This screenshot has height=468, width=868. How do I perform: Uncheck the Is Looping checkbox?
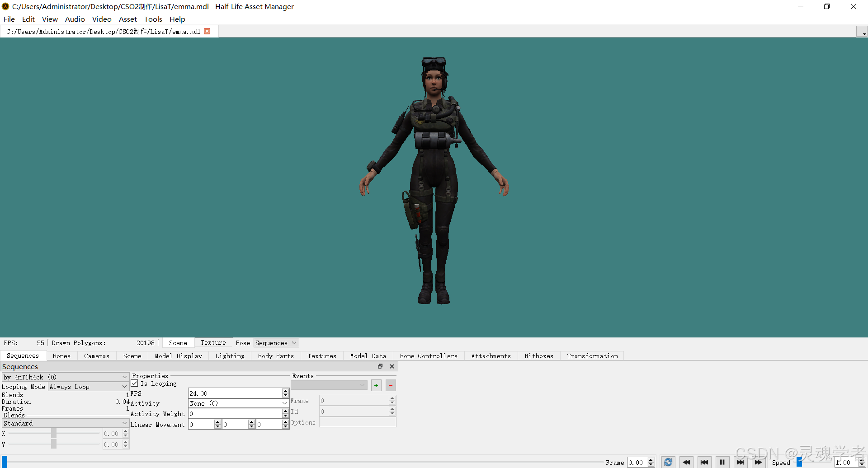coord(134,383)
